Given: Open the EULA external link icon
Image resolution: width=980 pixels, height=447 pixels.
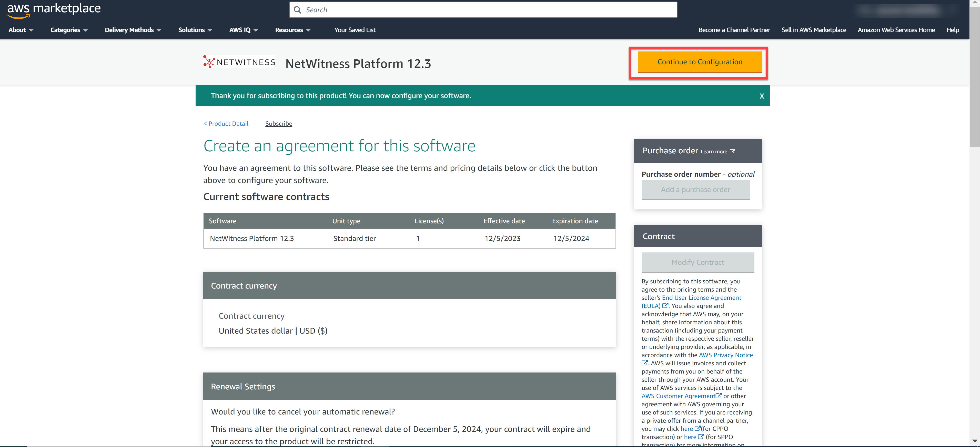Looking at the screenshot, I should [x=665, y=306].
